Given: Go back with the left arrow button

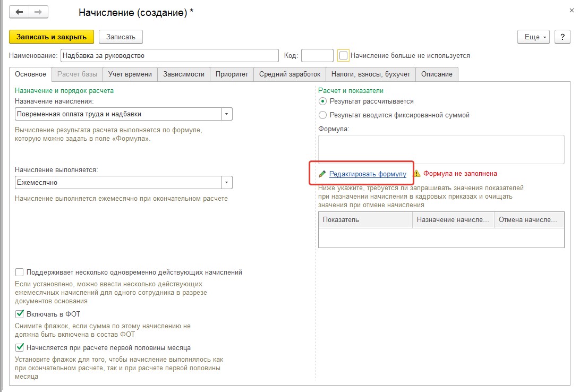Looking at the screenshot, I should 19,12.
